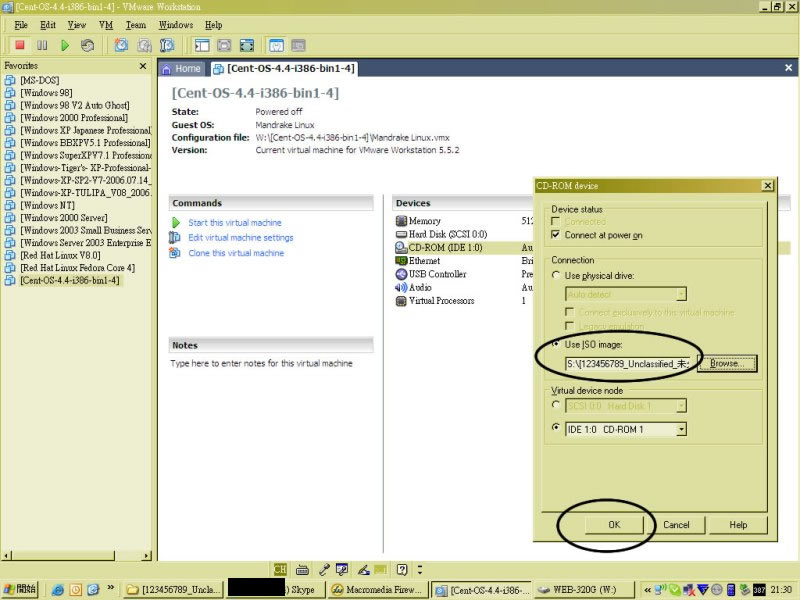The height and width of the screenshot is (600, 800).
Task: Click Help in the CD-ROM device dialog
Action: [x=738, y=524]
